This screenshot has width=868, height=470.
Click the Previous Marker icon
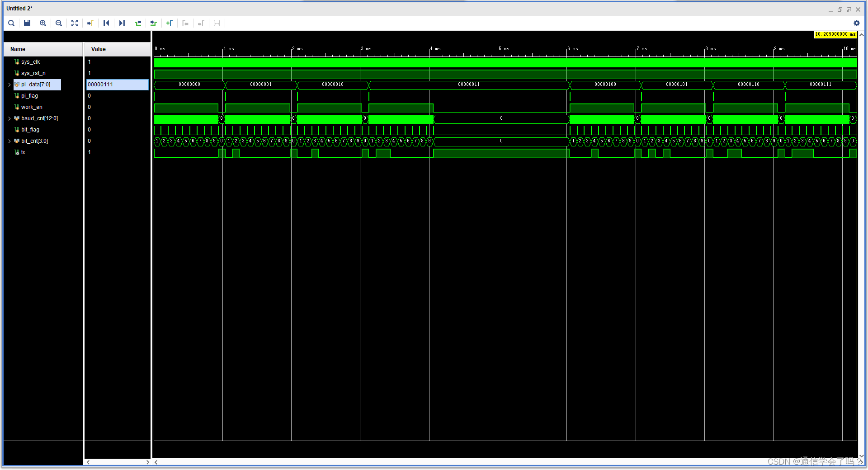coord(185,23)
